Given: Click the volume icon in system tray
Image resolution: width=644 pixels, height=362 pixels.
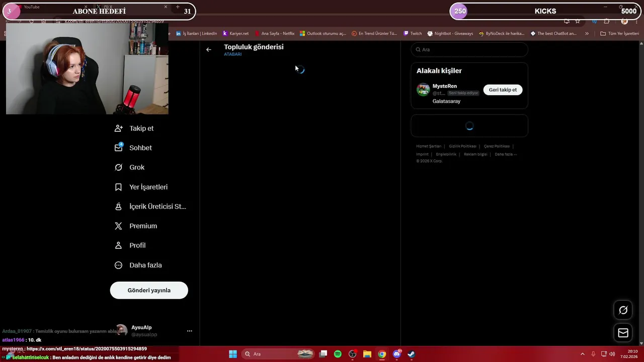Looking at the screenshot, I should pyautogui.click(x=612, y=354).
